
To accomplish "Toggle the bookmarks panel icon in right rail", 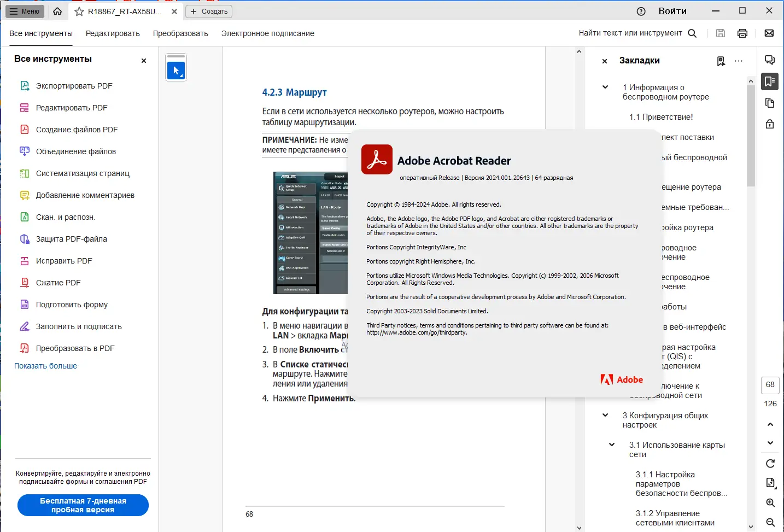I will click(x=770, y=81).
